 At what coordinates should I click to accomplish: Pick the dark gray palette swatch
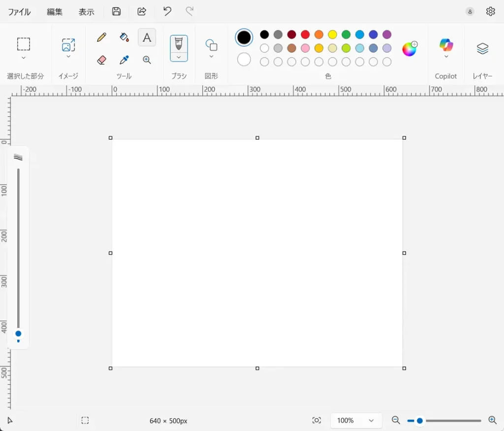click(x=278, y=34)
